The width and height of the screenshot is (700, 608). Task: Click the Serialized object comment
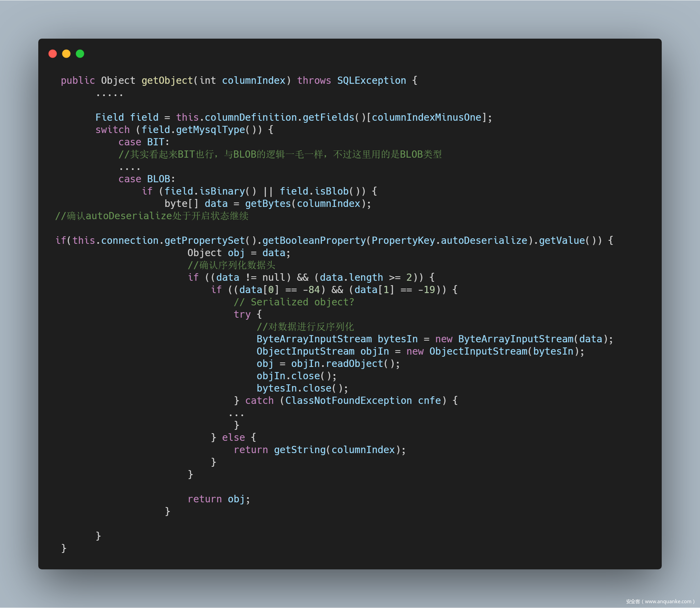coord(294,302)
